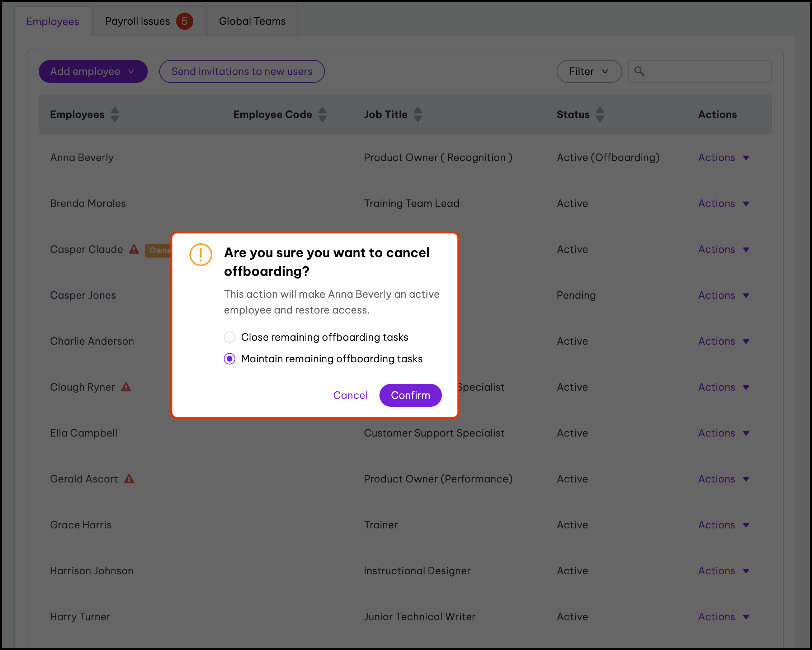
Task: Switch to the Global Teams tab
Action: [252, 21]
